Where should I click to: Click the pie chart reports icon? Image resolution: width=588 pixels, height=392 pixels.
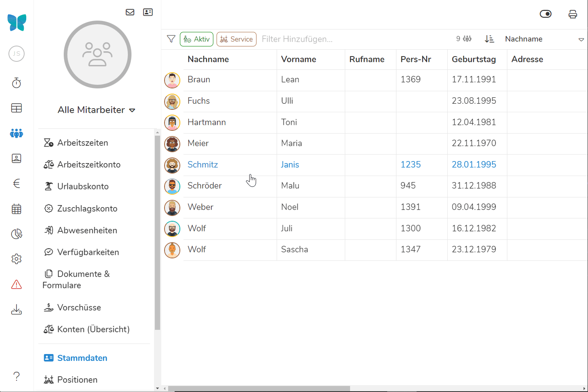coord(17,234)
